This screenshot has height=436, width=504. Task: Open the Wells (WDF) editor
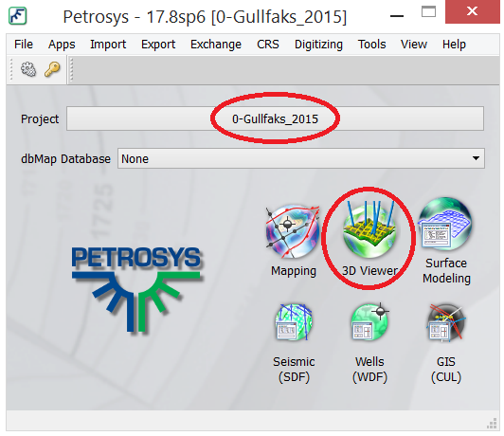369,321
